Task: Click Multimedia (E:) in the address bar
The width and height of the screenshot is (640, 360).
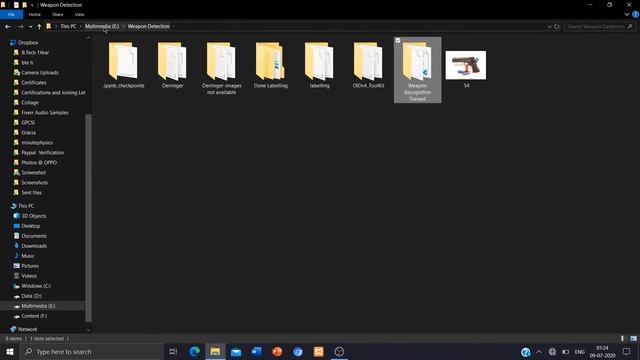Action: (x=102, y=26)
